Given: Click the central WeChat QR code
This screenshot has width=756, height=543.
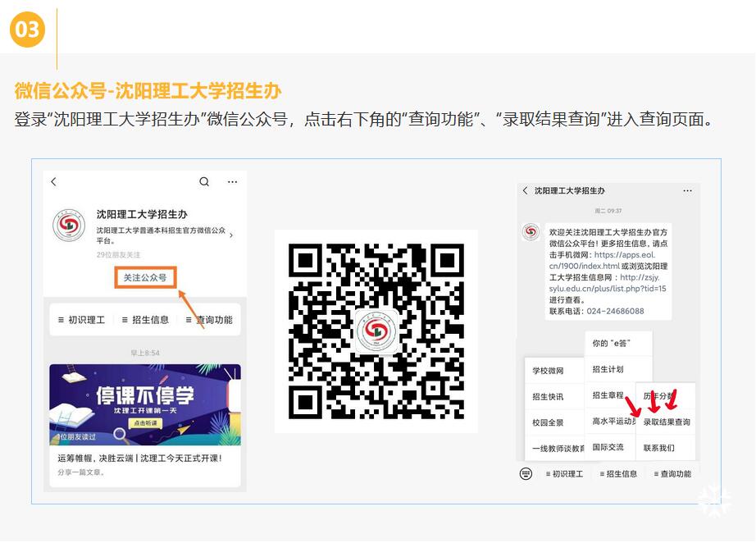Looking at the screenshot, I should coord(376,331).
